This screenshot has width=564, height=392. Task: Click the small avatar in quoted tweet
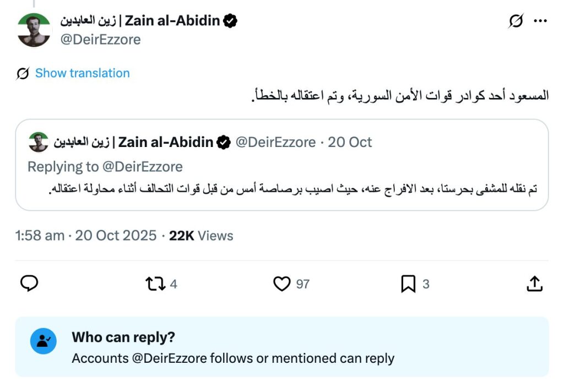coord(38,142)
